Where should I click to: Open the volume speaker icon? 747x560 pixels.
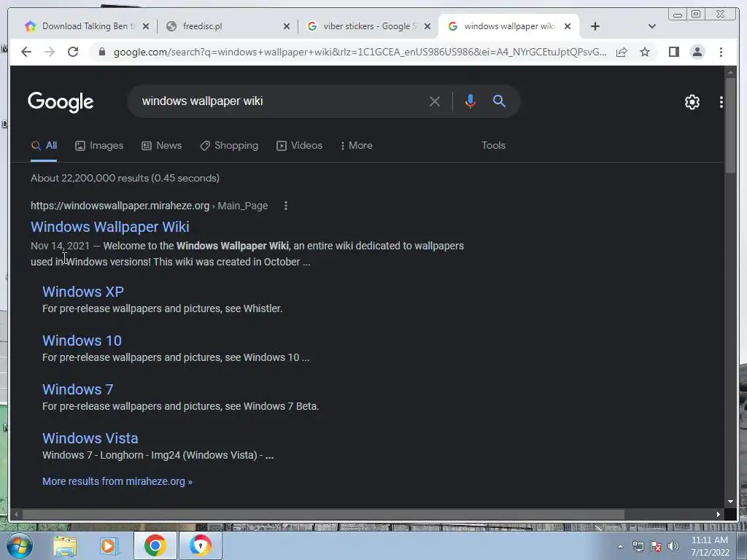click(673, 547)
